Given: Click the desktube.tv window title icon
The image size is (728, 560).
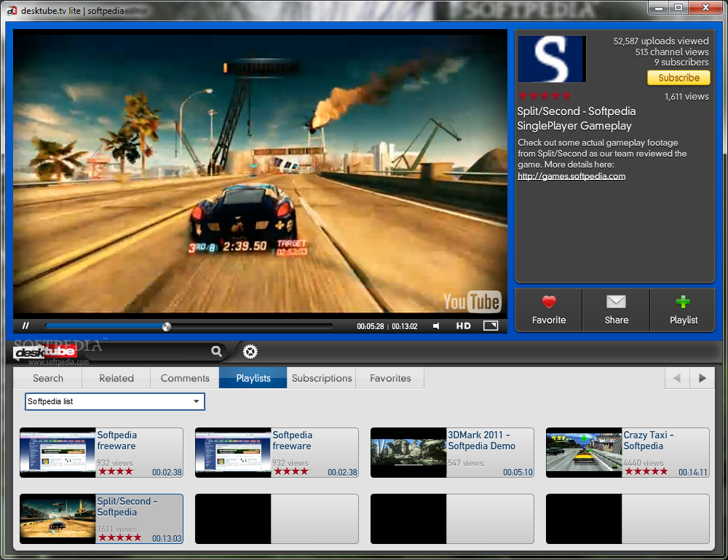Looking at the screenshot, I should pos(12,10).
